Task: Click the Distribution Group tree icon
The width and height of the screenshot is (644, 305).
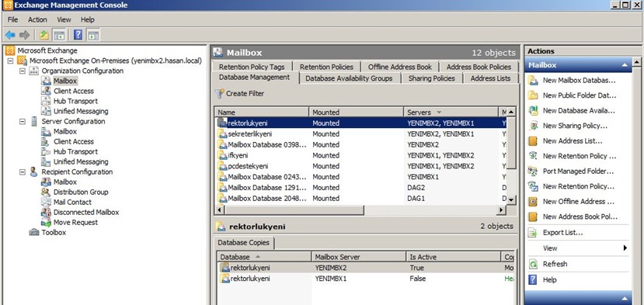Action: (46, 192)
